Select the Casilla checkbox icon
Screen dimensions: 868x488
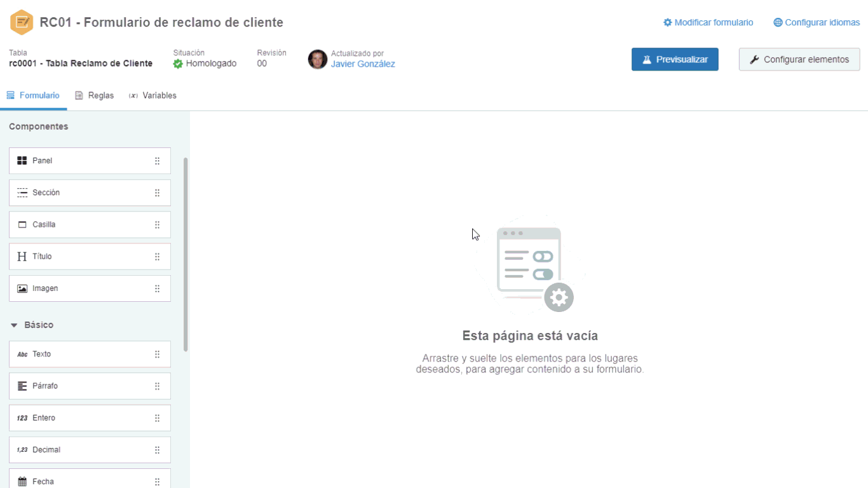coord(23,224)
